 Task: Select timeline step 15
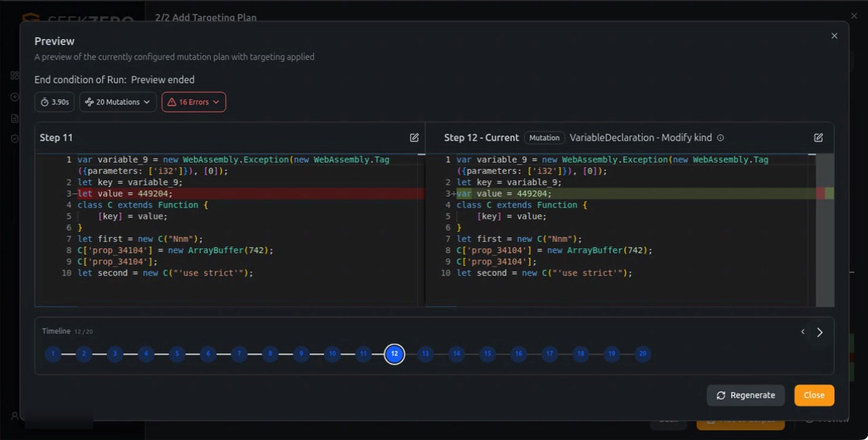487,354
